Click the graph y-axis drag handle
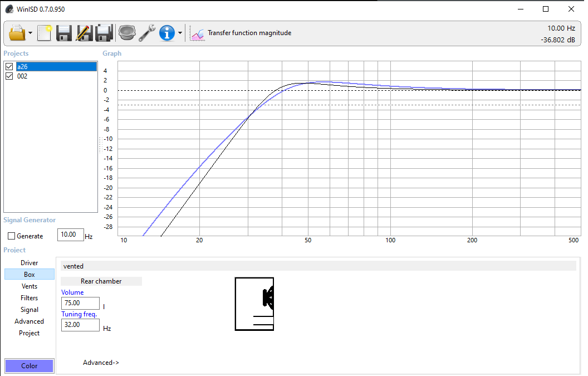The width and height of the screenshot is (588, 376). 100,145
